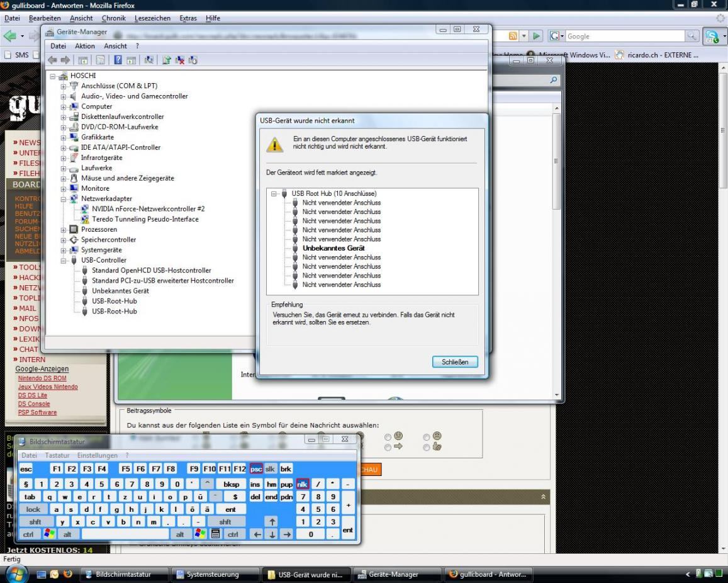Click the search magnifier next to Google box
Image resolution: width=728 pixels, height=583 pixels.
click(692, 37)
